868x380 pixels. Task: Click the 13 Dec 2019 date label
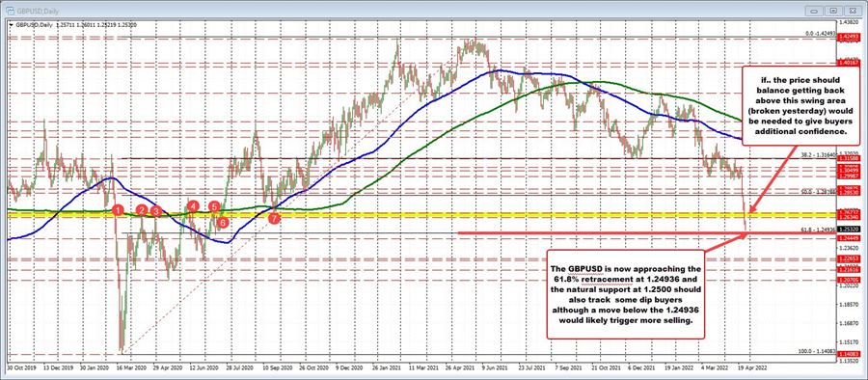point(59,367)
